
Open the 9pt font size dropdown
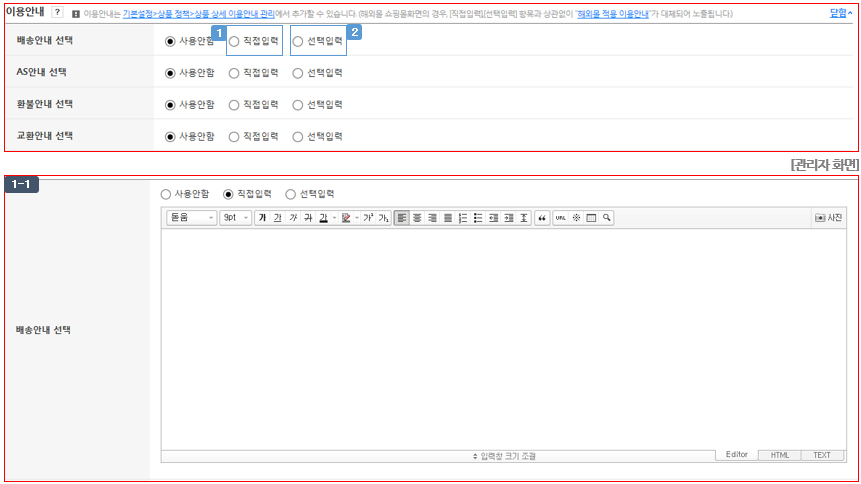tap(236, 218)
